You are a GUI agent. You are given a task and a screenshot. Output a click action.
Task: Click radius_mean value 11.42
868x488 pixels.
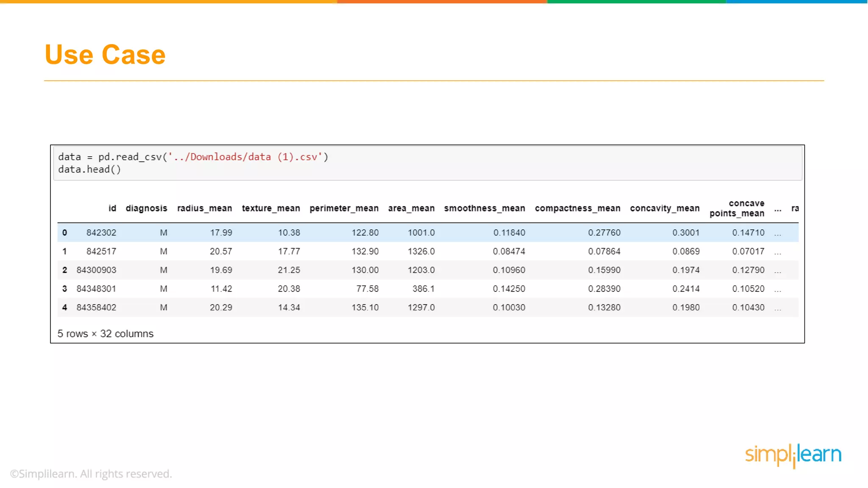[222, 288]
